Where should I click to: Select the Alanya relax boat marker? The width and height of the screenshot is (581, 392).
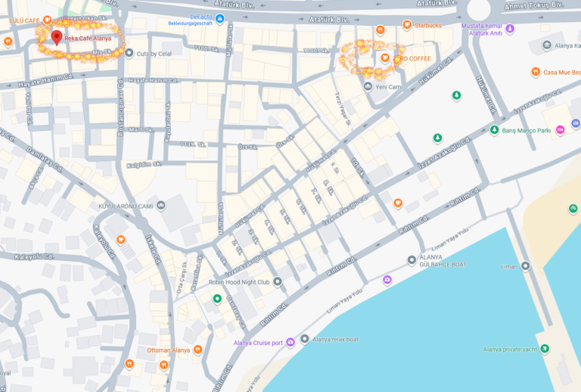pos(305,338)
